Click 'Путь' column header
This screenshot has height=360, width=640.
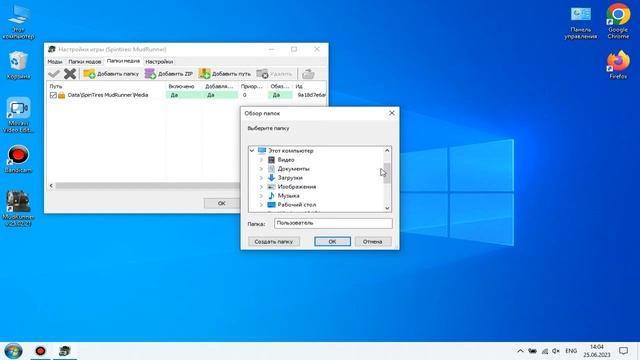pos(56,87)
